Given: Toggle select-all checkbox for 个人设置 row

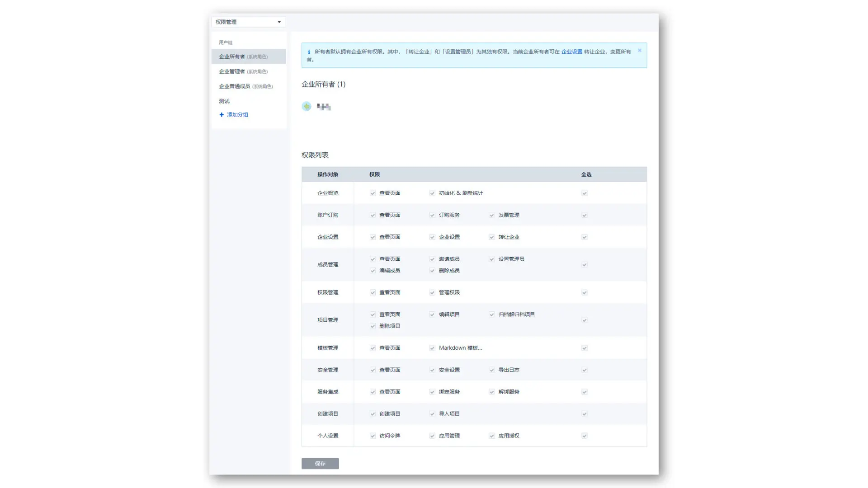Looking at the screenshot, I should pyautogui.click(x=584, y=436).
